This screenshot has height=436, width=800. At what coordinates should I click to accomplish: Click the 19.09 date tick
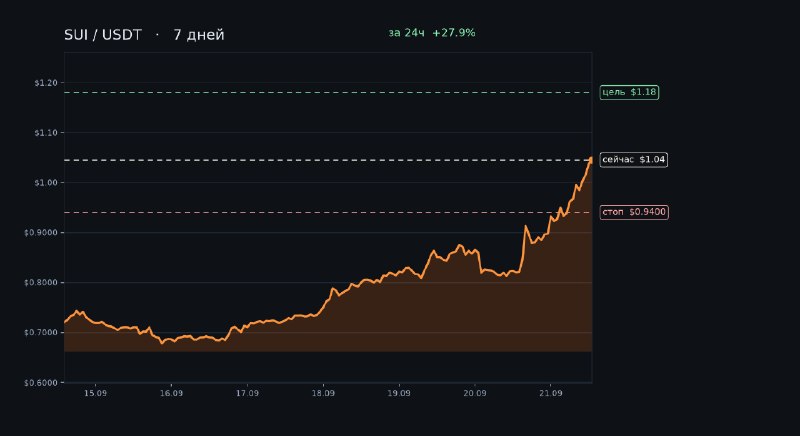399,393
